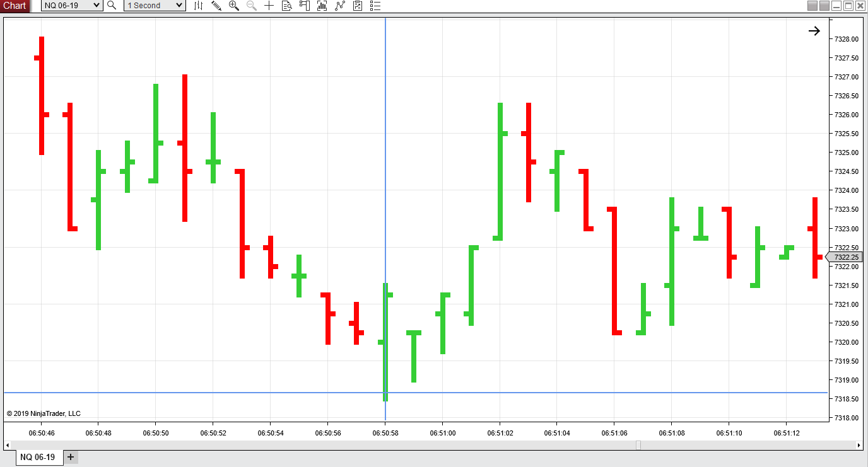Click the 06:50:58 time axis label
The width and height of the screenshot is (868, 467).
point(385,433)
